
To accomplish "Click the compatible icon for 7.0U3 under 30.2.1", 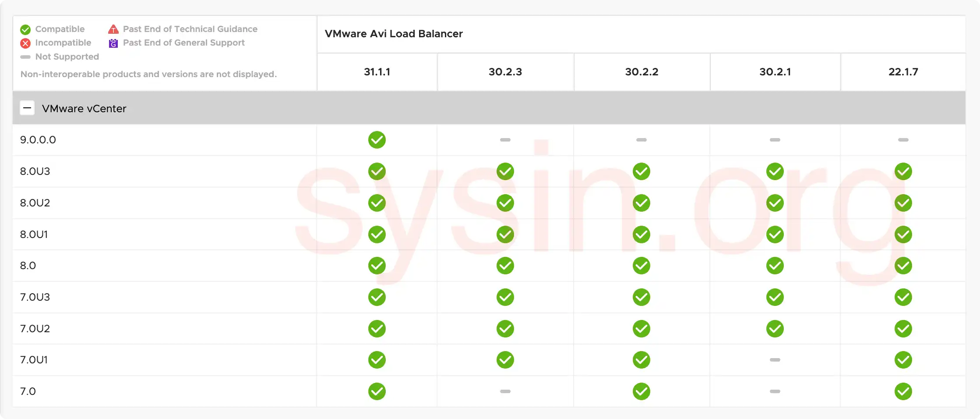I will pyautogui.click(x=775, y=297).
